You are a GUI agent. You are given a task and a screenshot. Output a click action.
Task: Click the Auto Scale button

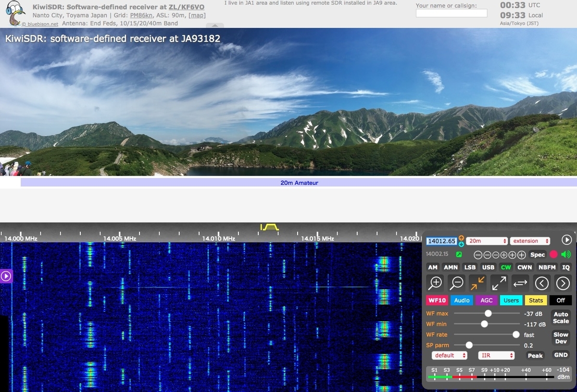561,317
